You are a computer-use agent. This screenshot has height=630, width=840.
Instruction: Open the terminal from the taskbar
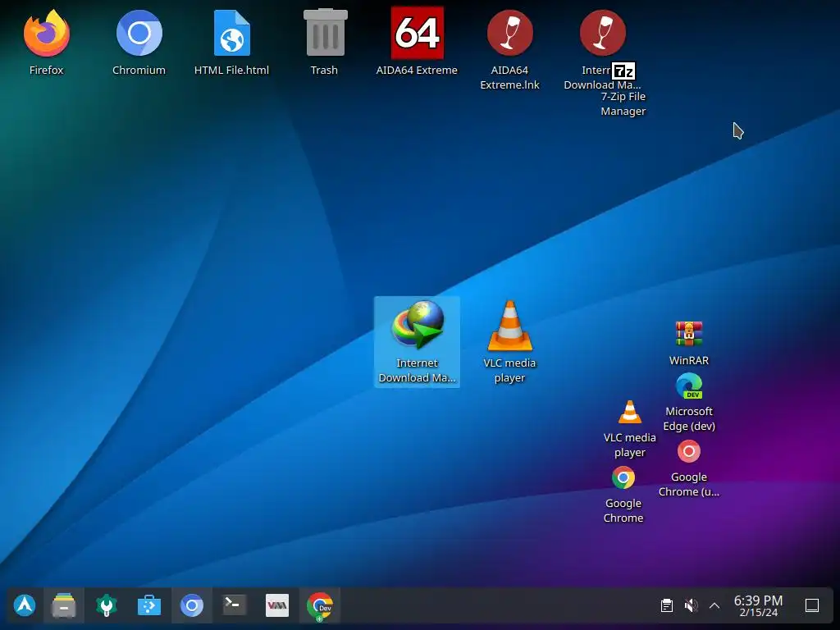pyautogui.click(x=234, y=605)
